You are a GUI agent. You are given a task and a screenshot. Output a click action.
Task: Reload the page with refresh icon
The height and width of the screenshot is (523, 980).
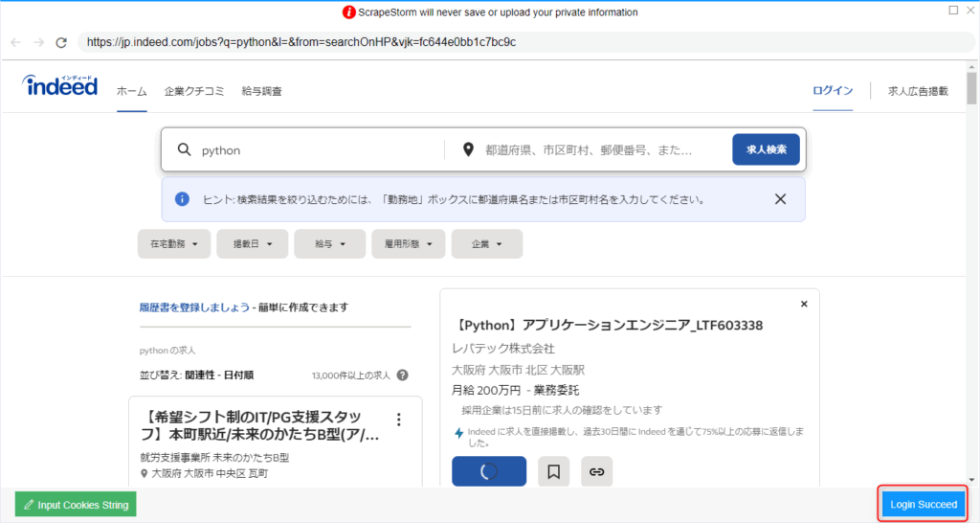(x=61, y=42)
